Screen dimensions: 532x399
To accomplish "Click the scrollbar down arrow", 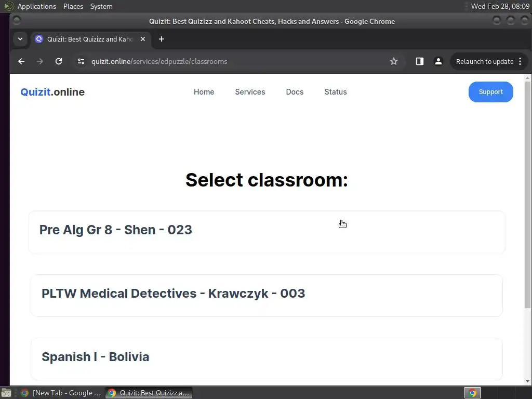I will click(x=527, y=381).
